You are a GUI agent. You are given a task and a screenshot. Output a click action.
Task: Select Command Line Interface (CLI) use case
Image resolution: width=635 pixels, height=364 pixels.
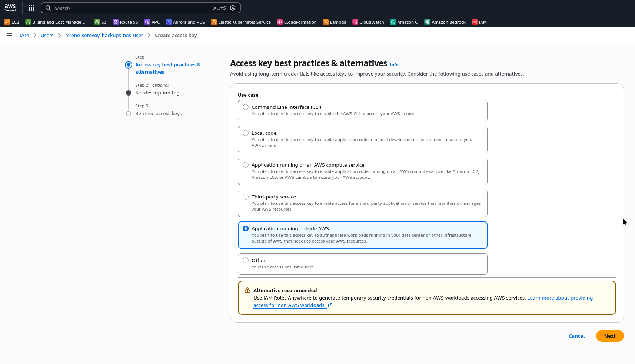pyautogui.click(x=246, y=107)
